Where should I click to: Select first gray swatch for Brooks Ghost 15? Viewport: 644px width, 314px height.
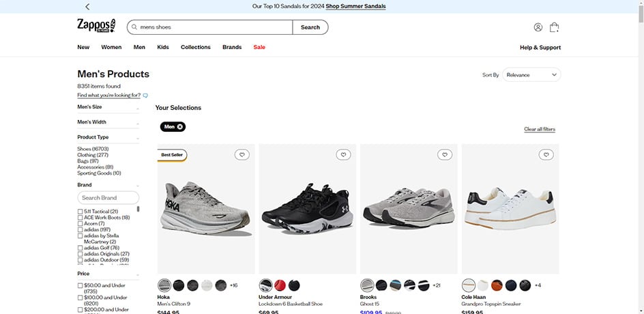(x=367, y=285)
